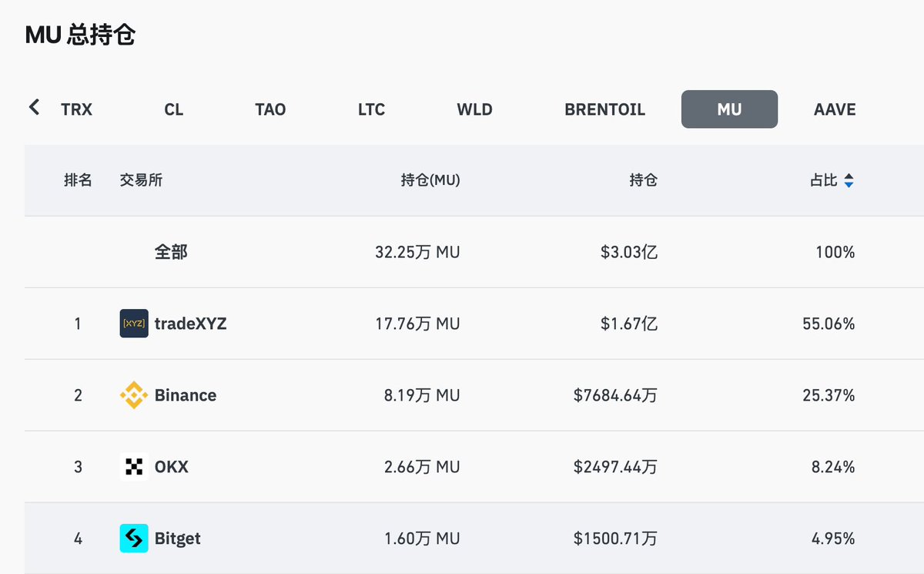Click the $7684.64万 value cell
The image size is (924, 574).
616,395
